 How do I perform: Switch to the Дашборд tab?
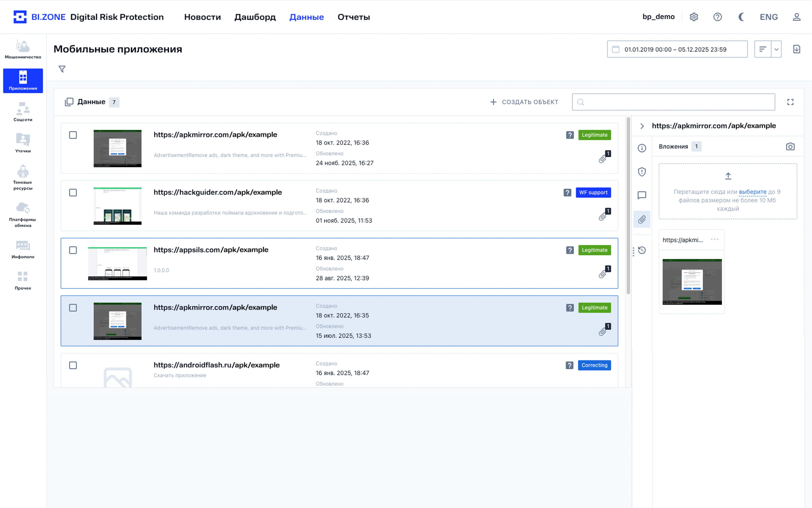tap(255, 17)
